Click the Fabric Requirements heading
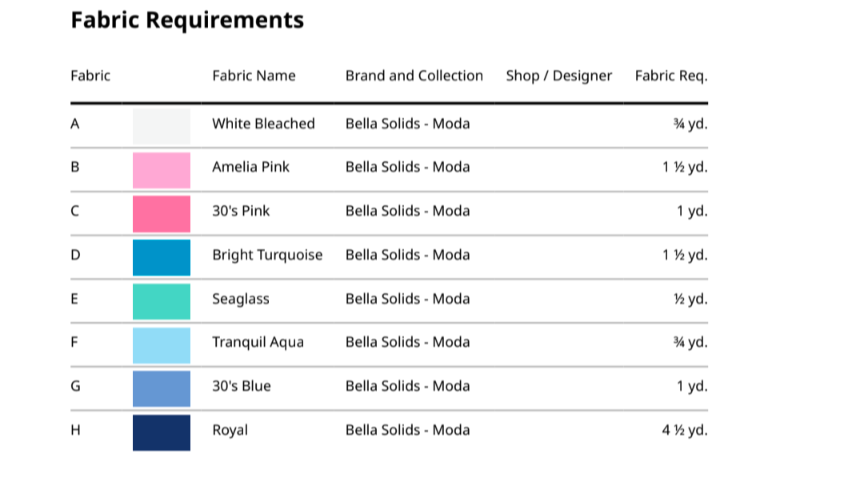Viewport: 864px width, 502px height. pos(187,20)
